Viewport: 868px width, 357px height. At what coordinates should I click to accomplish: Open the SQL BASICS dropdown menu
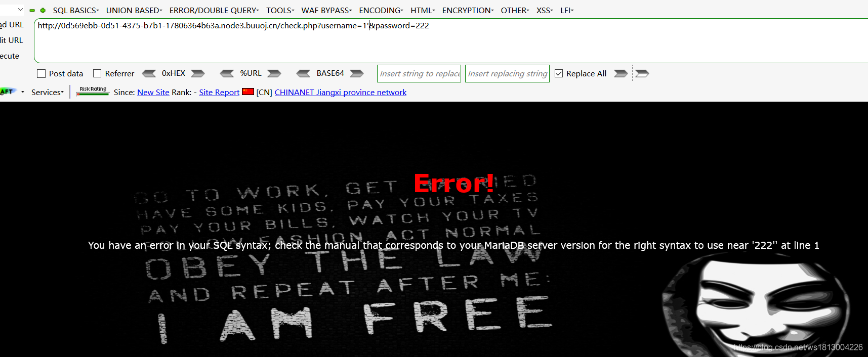(75, 10)
